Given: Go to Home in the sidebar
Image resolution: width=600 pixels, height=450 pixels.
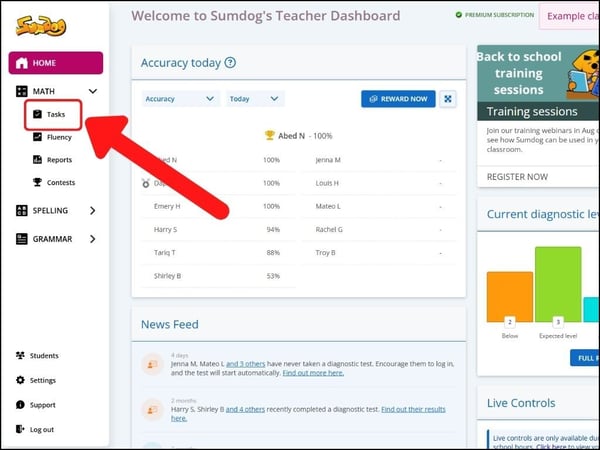Looking at the screenshot, I should point(56,63).
